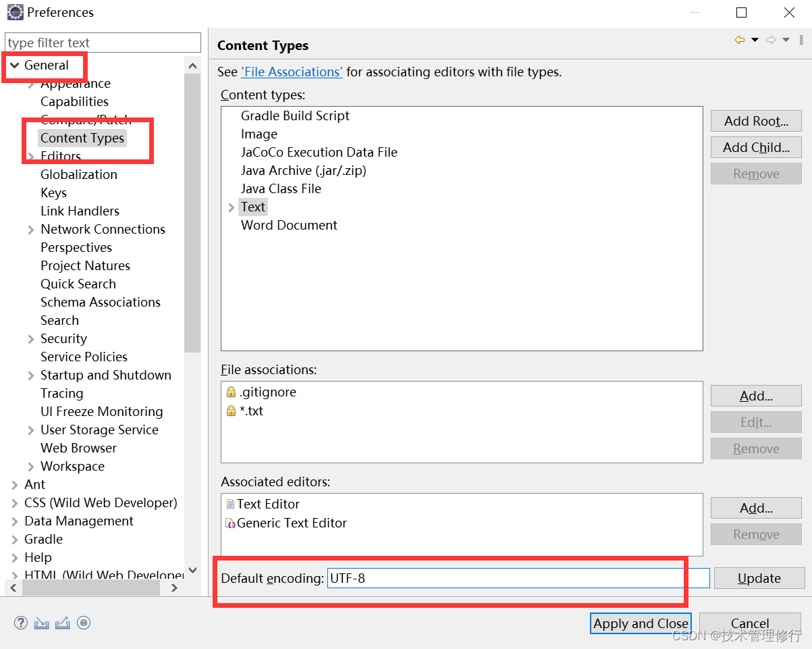Image resolution: width=812 pixels, height=649 pixels.
Task: Select Keys preference page
Action: (x=53, y=192)
